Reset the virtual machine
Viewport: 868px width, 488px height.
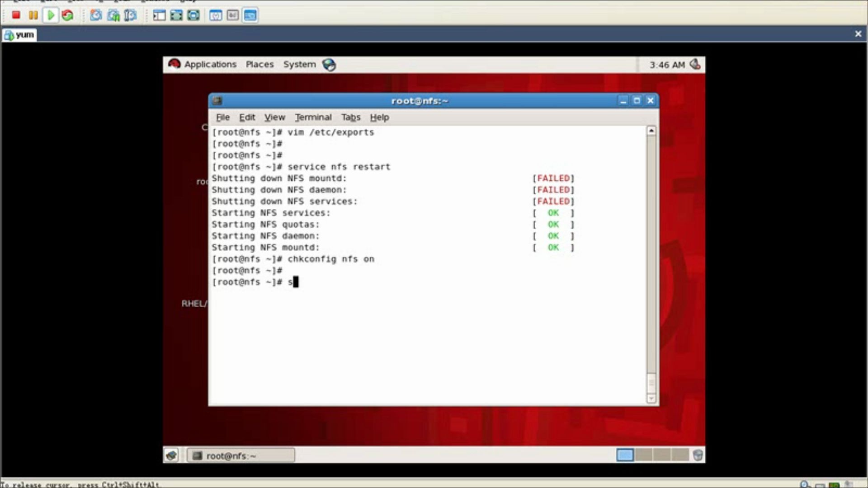[68, 15]
